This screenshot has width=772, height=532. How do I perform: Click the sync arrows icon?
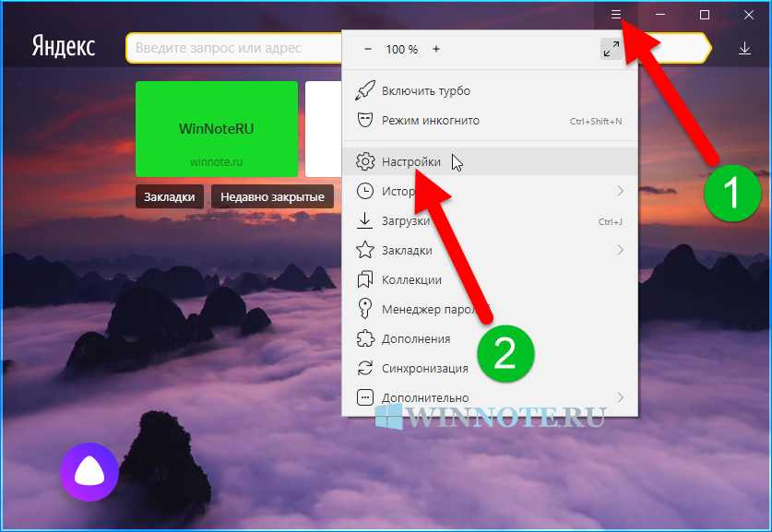pyautogui.click(x=365, y=368)
